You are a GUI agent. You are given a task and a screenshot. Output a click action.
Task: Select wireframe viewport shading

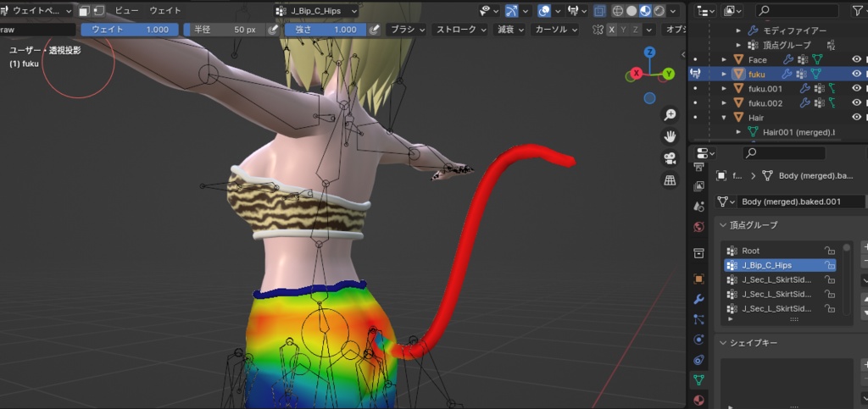tap(618, 10)
